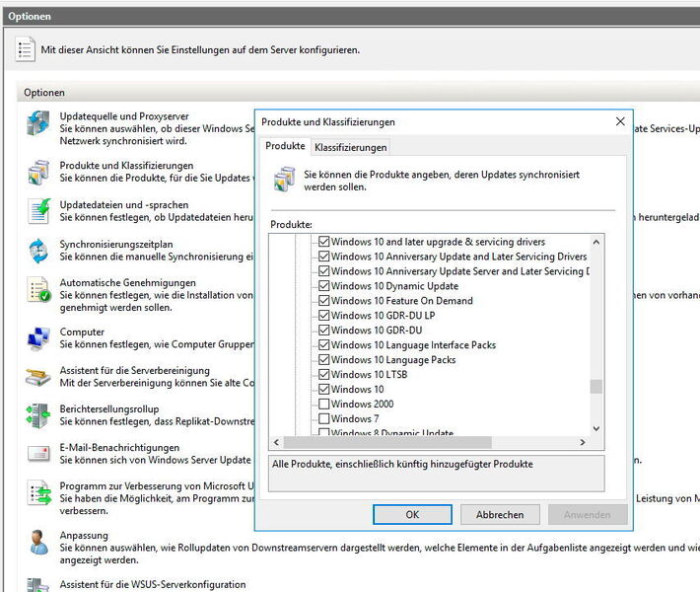
Task: Open Automatische Genehmigungen settings
Action: (x=128, y=283)
